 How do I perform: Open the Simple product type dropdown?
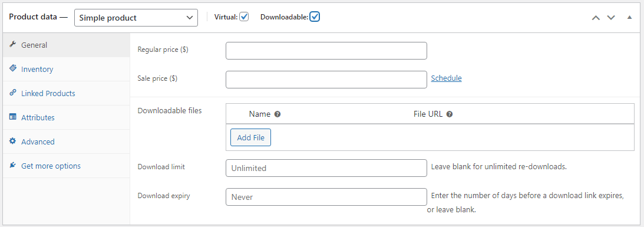136,18
